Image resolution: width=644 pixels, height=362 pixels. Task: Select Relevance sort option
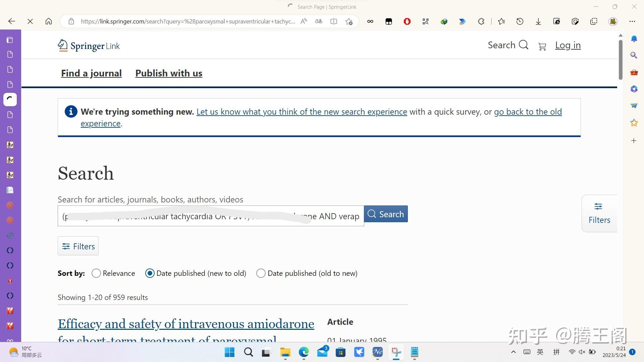click(96, 273)
